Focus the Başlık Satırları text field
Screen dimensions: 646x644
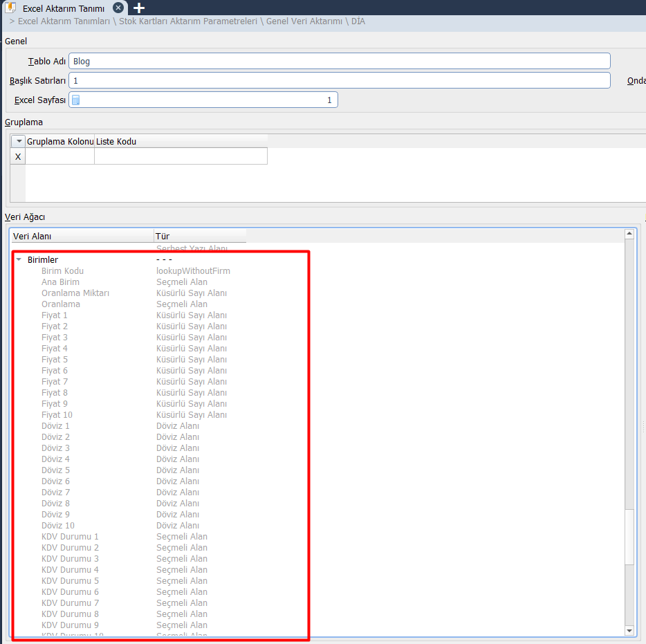click(339, 81)
